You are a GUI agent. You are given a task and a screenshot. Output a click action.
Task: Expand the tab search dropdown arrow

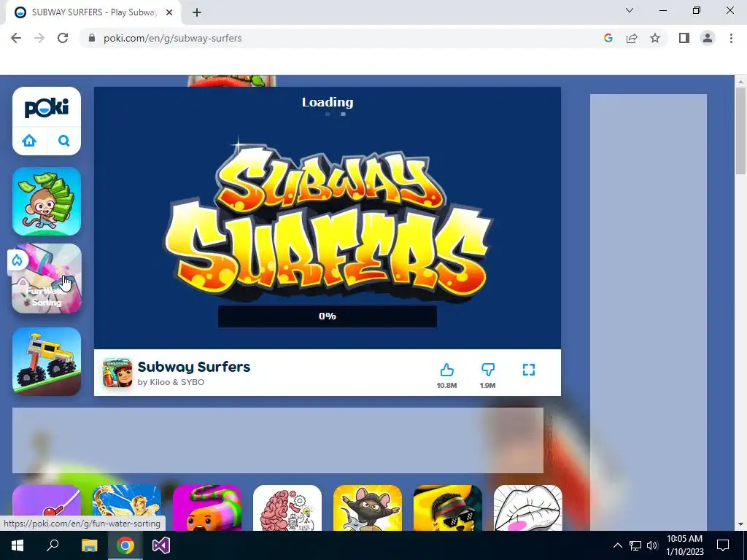point(630,10)
